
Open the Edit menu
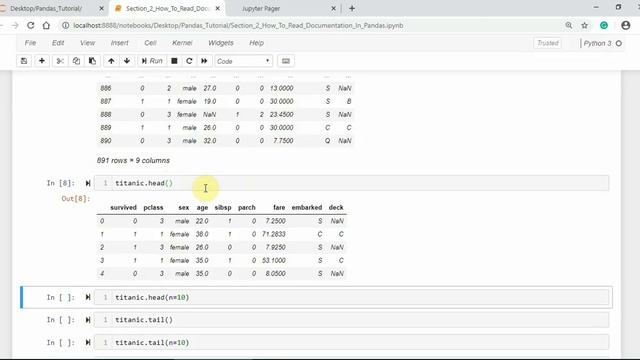coord(58,43)
